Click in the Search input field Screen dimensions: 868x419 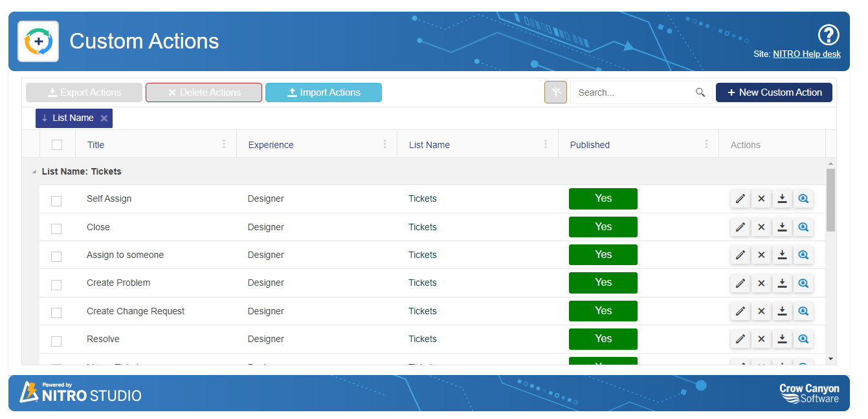[x=631, y=92]
